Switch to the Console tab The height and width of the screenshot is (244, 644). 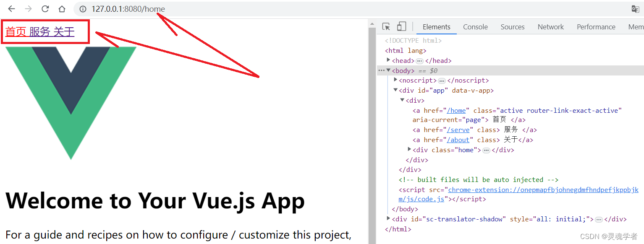pyautogui.click(x=475, y=27)
